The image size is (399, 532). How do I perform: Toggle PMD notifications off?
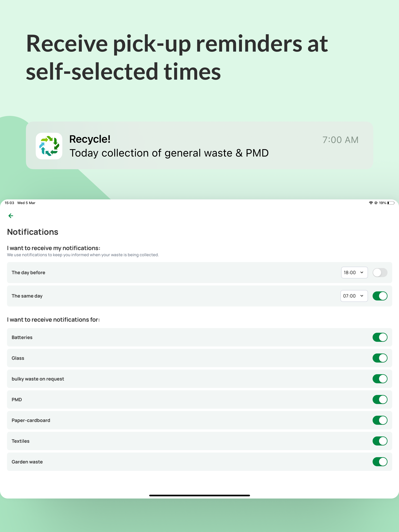(380, 399)
